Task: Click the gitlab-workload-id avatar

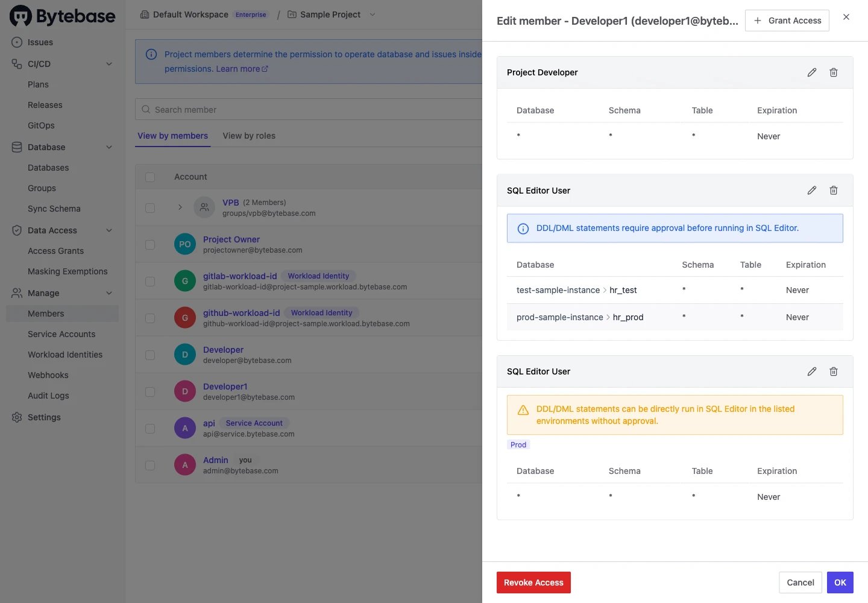Action: [185, 281]
